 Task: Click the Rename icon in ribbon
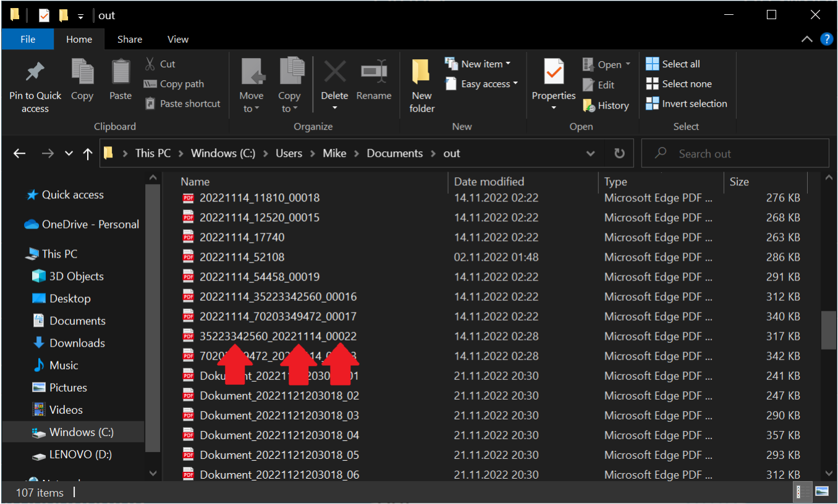point(374,72)
